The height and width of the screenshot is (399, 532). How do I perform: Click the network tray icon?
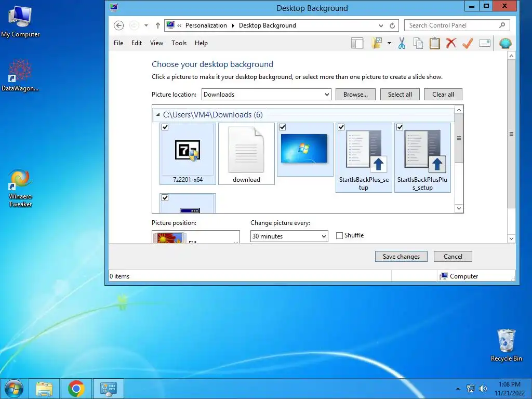tap(471, 389)
